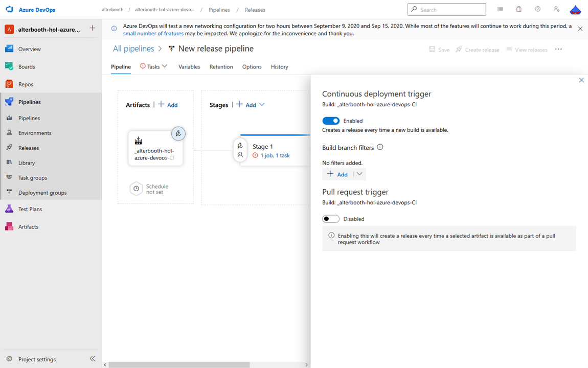Viewport: 588px width, 368px height.
Task: Add a build branch filter
Action: point(337,174)
